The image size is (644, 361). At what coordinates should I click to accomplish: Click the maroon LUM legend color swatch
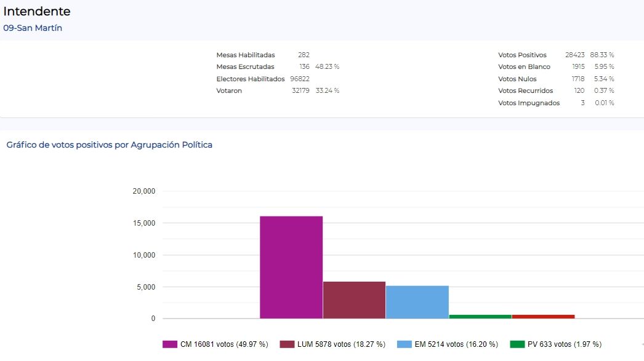click(x=287, y=344)
